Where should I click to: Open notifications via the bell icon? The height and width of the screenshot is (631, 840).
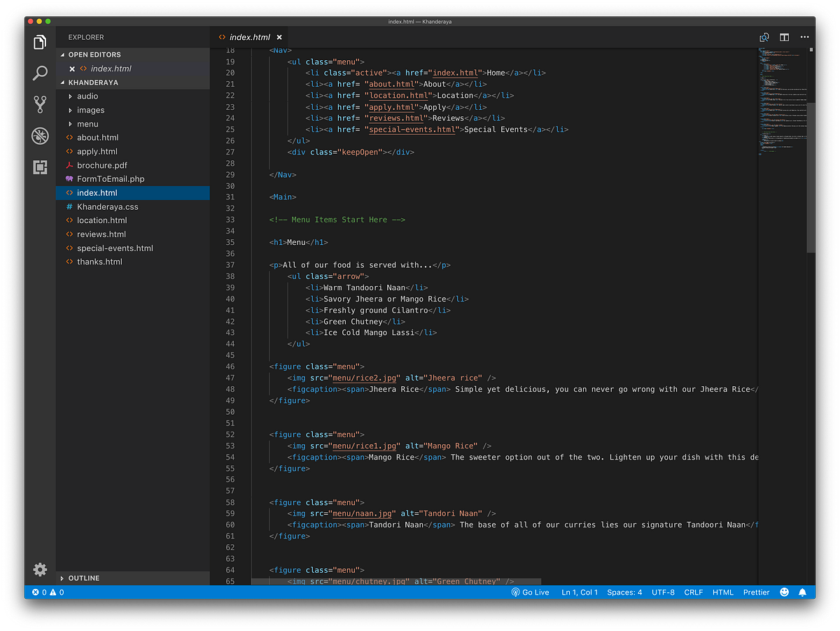tap(802, 592)
